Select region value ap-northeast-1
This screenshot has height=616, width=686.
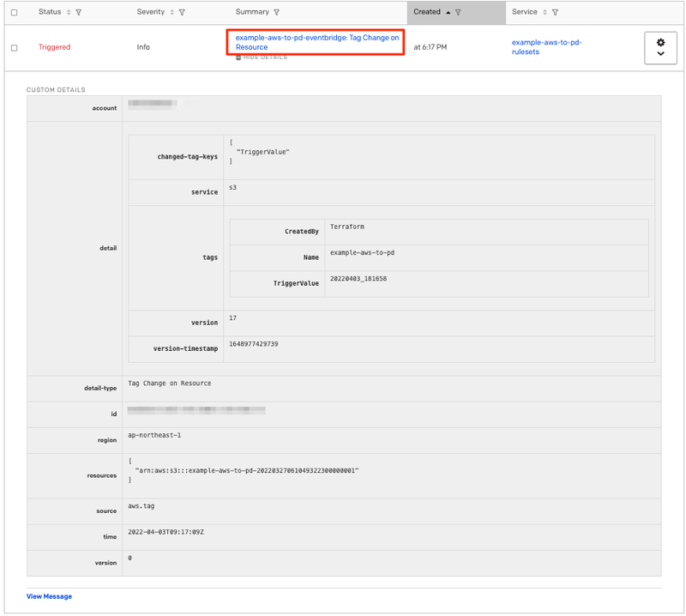154,435
